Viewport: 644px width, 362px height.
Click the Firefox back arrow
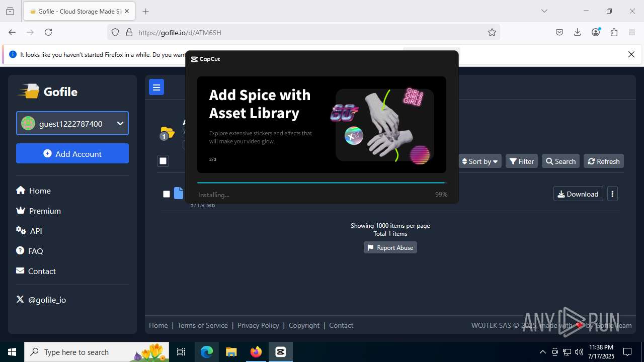coord(12,32)
